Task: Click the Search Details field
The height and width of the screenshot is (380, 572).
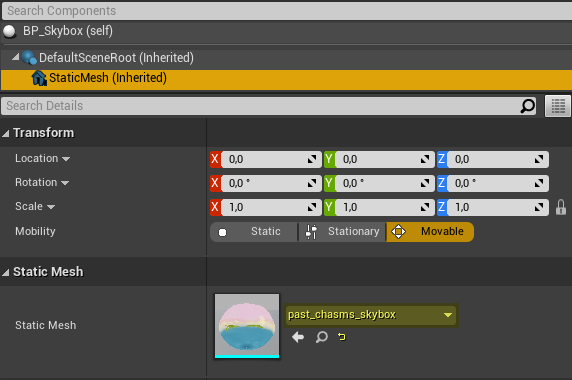Action: 268,106
